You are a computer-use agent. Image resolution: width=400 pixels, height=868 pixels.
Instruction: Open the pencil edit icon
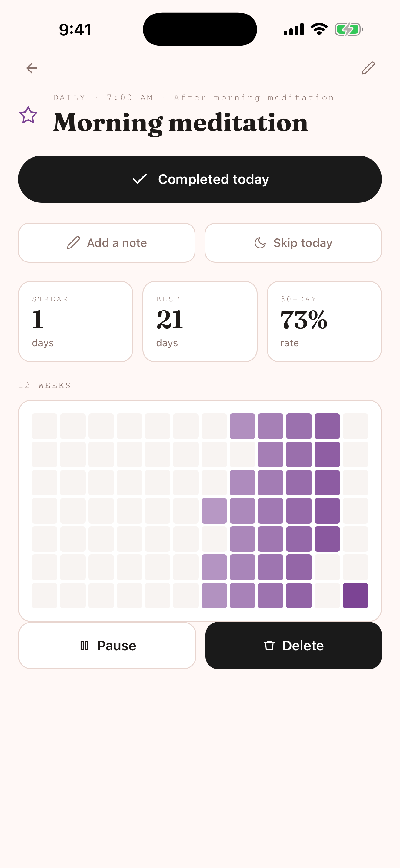368,68
